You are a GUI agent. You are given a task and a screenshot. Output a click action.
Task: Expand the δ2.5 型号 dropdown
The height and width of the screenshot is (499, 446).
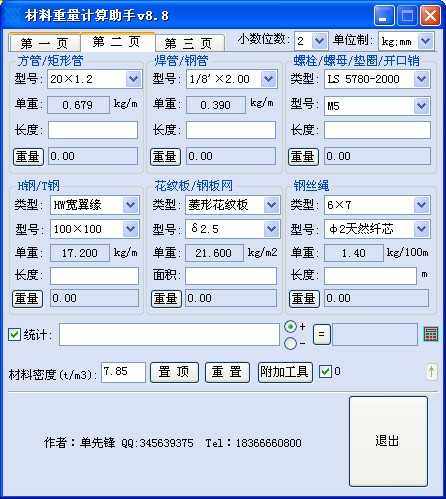tap(271, 229)
